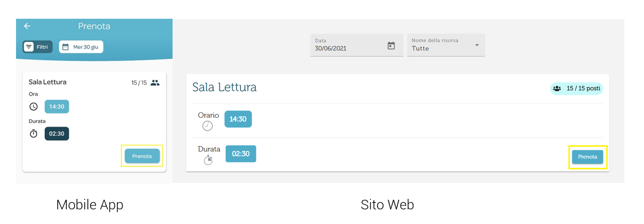Click the '15 / 15 posti' badge
Viewport: 644px width, 224px height.
click(577, 89)
